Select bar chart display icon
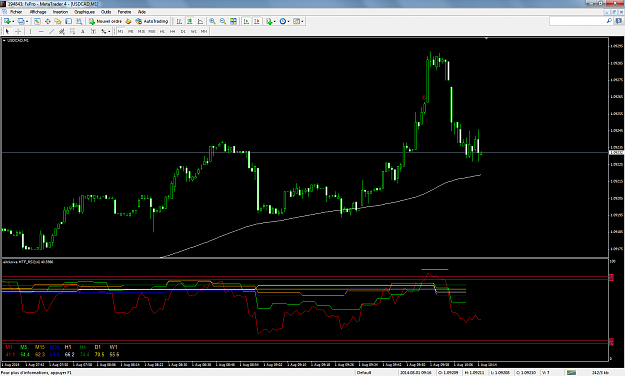The image size is (625, 376). (x=180, y=21)
